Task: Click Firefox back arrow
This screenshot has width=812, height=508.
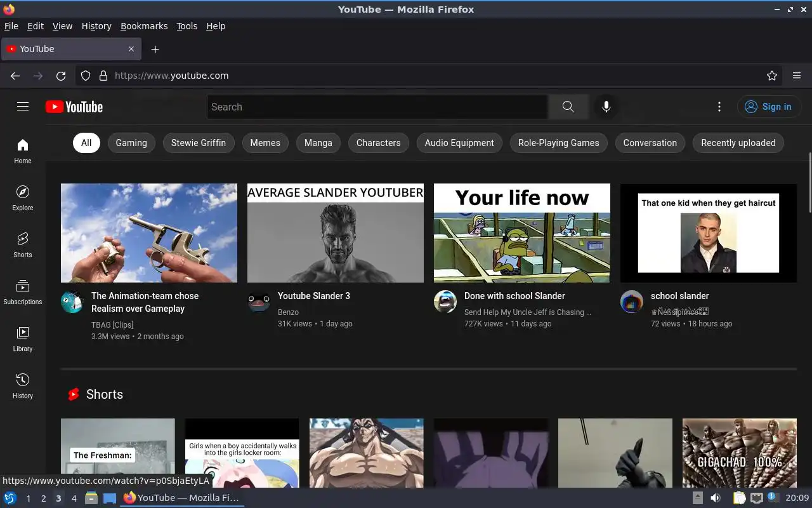Action: click(x=15, y=76)
